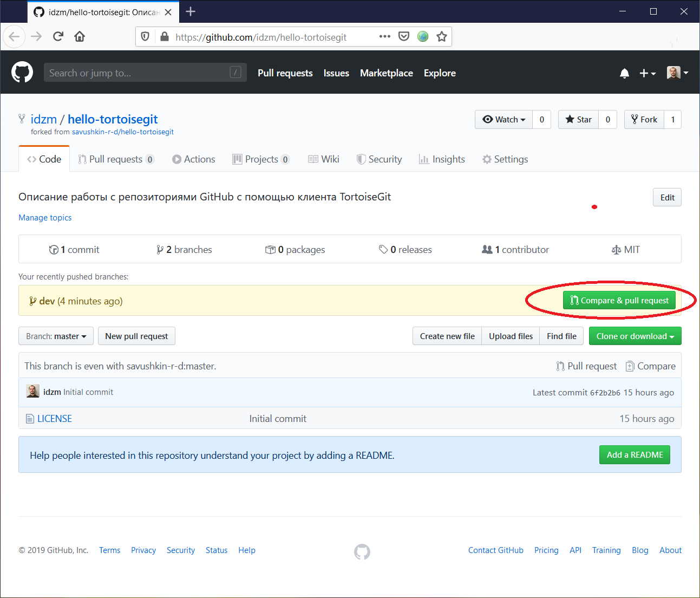Switch to the Projects tab
The width and height of the screenshot is (700, 598).
[261, 159]
